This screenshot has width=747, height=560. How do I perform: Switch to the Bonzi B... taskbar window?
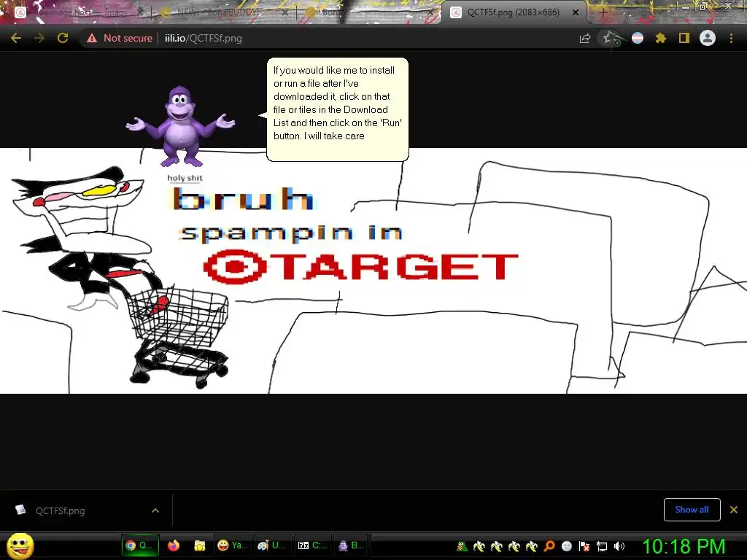(351, 545)
